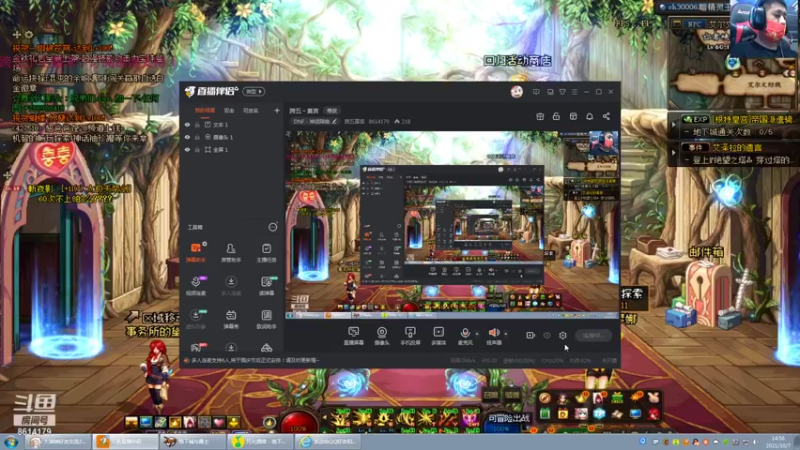Expand the EXP quest entry in game tracker
800x450 pixels.
tap(674, 124)
